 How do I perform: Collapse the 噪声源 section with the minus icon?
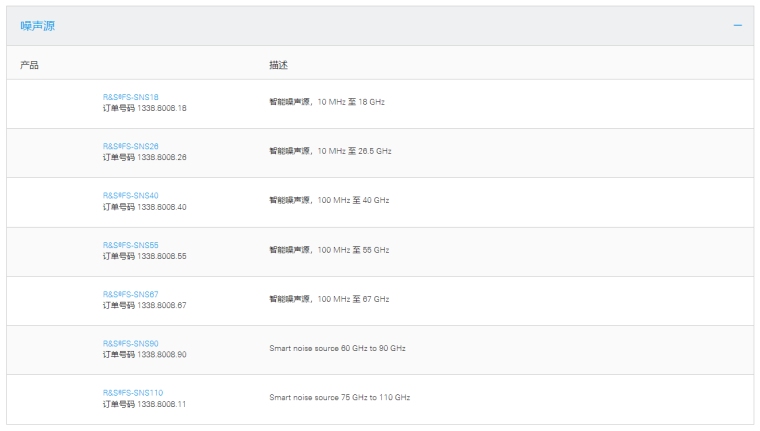click(738, 25)
